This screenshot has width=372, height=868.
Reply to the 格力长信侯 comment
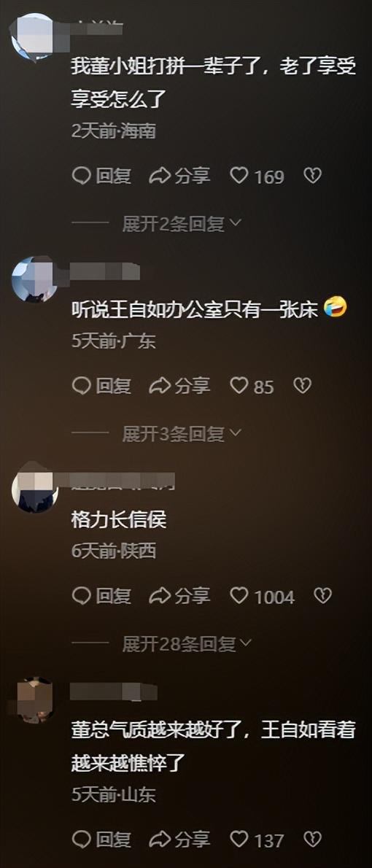point(102,596)
